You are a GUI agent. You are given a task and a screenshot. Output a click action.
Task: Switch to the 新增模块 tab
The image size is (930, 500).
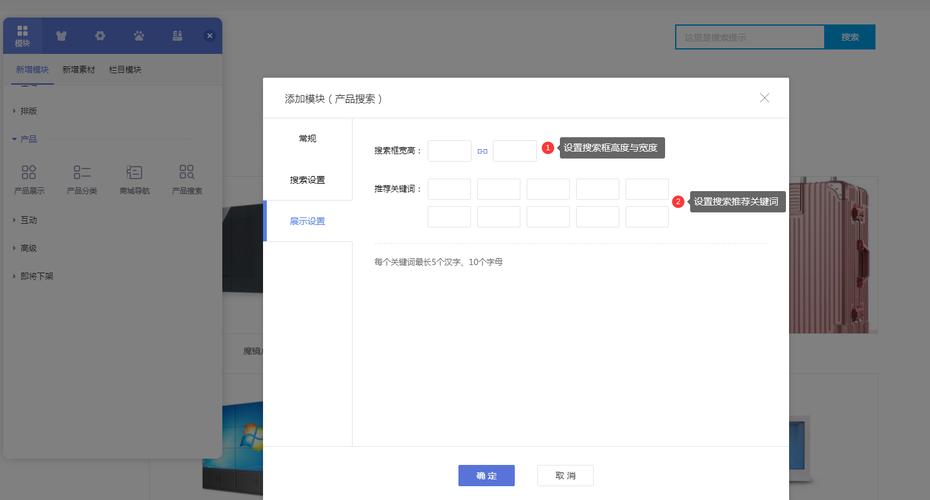(x=32, y=69)
